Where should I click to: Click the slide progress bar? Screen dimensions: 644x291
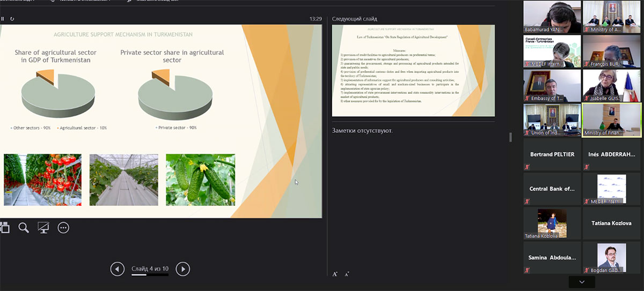click(x=150, y=275)
